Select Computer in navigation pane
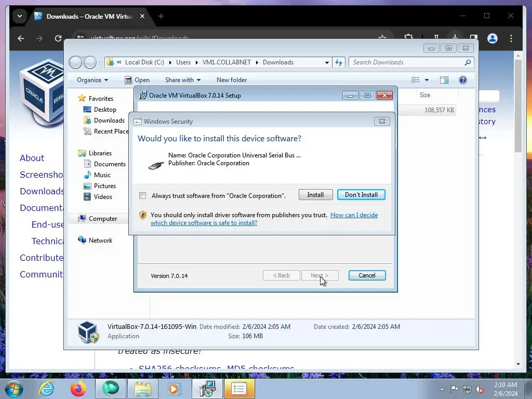 pyautogui.click(x=103, y=219)
